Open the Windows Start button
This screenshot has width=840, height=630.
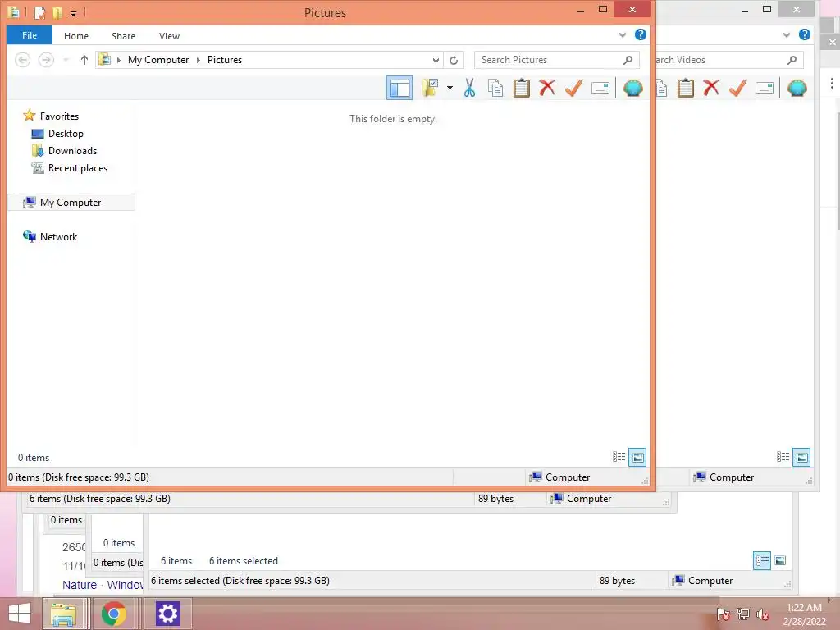[x=20, y=614]
